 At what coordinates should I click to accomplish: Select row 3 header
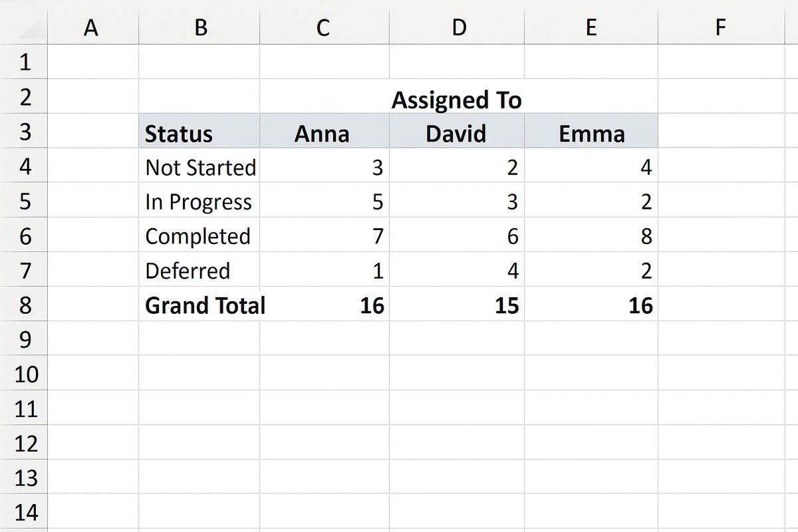click(x=24, y=131)
